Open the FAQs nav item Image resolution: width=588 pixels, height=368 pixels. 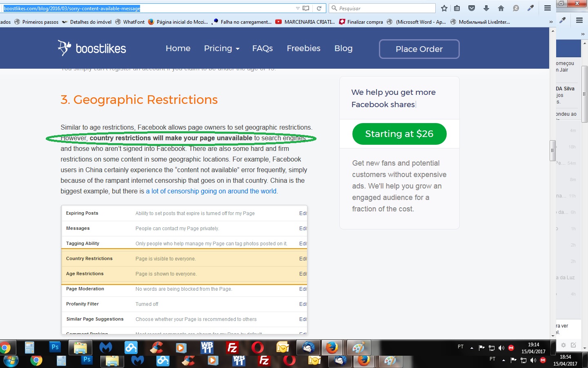(263, 48)
